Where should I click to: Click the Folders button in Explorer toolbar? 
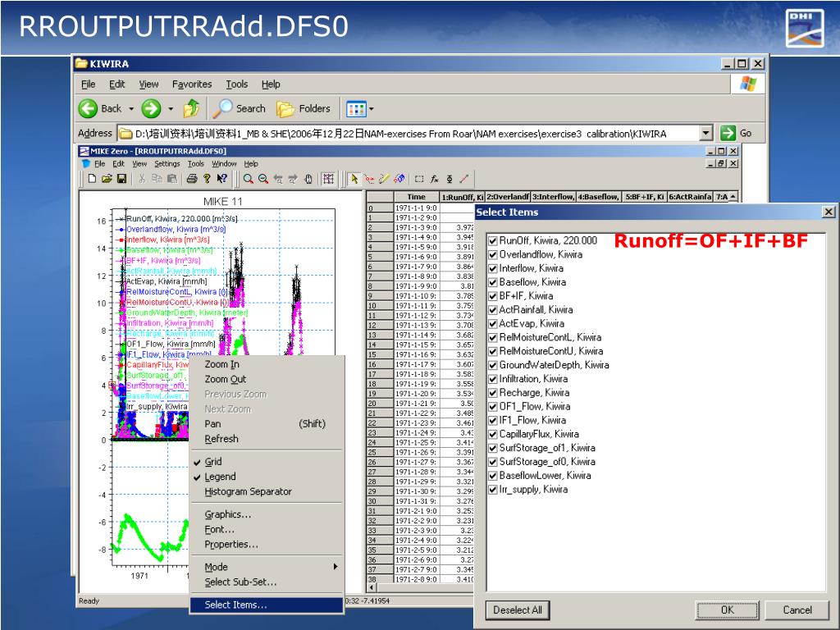coord(304,109)
